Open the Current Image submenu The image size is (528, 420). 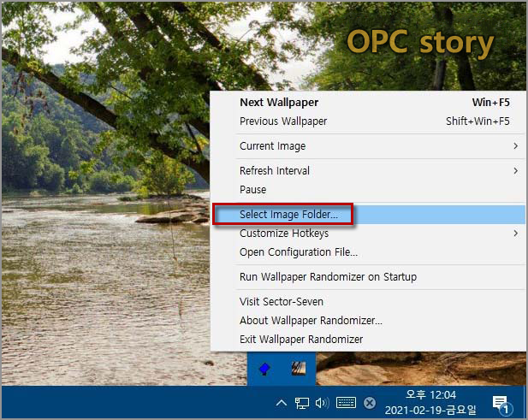click(x=368, y=146)
